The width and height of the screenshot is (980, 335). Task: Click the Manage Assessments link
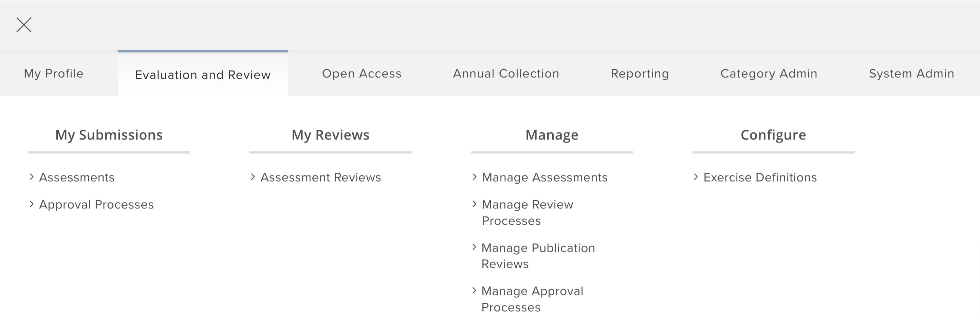coord(545,178)
